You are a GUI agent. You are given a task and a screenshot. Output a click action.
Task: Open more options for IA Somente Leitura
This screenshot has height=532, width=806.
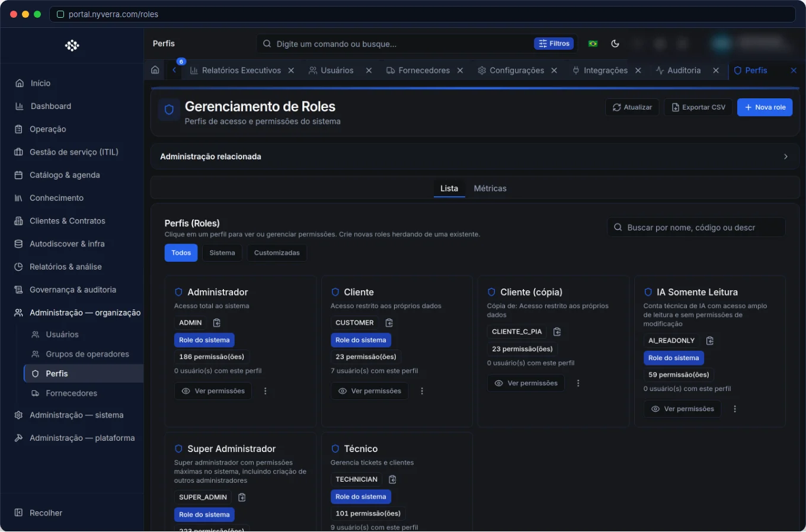click(735, 409)
